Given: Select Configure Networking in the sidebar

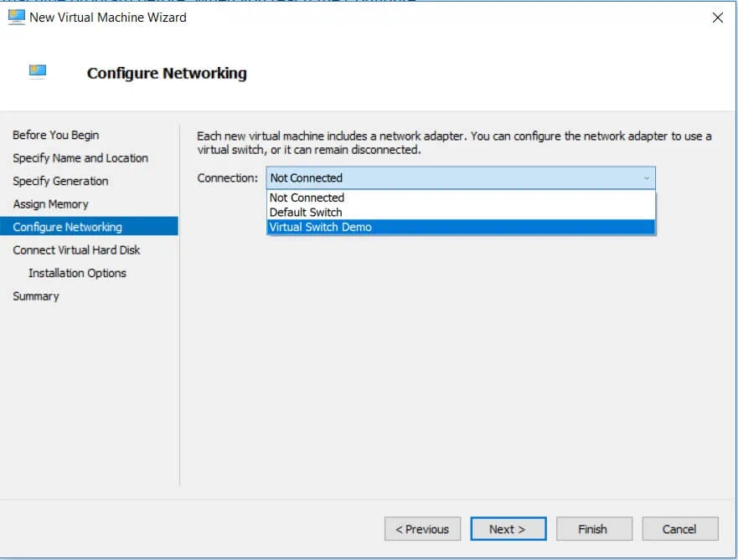Looking at the screenshot, I should pos(67,227).
